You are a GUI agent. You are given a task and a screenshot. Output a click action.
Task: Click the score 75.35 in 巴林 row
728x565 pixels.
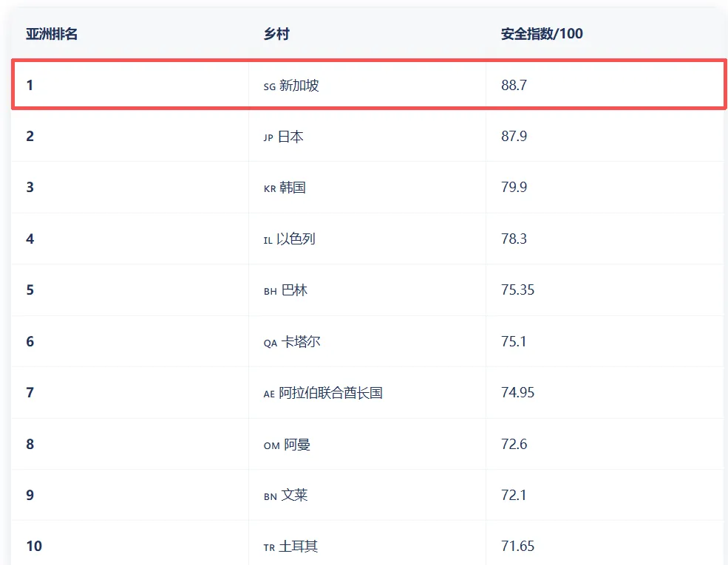(x=517, y=290)
